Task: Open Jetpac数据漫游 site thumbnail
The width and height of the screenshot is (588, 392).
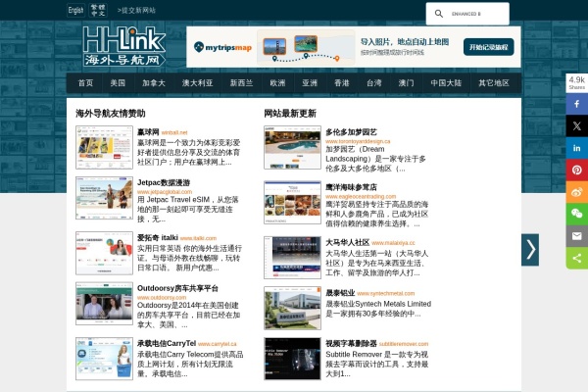Action: [x=104, y=198]
